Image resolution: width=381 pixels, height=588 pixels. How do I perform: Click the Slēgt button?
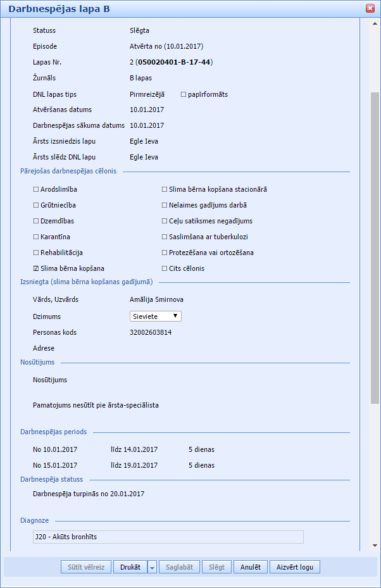click(217, 567)
